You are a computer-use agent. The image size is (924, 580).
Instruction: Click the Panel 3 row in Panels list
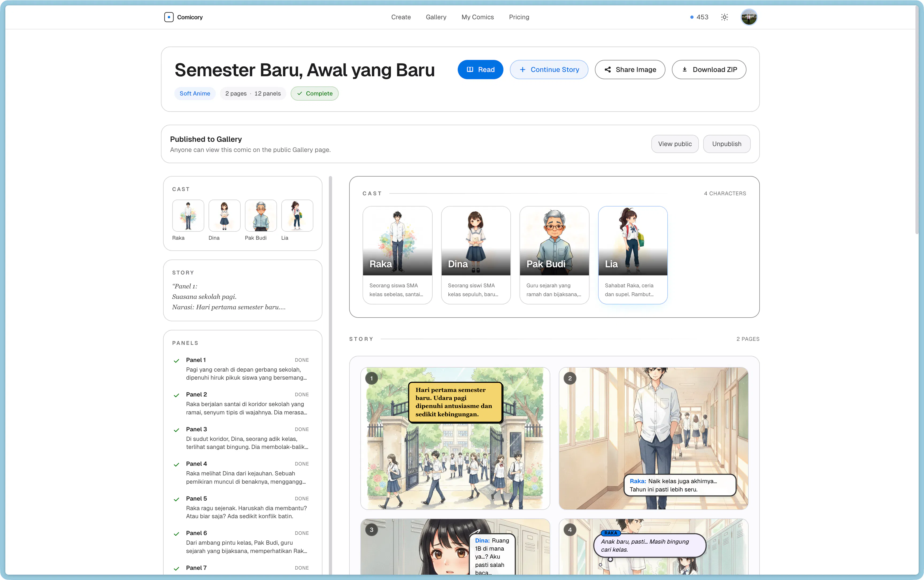242,438
